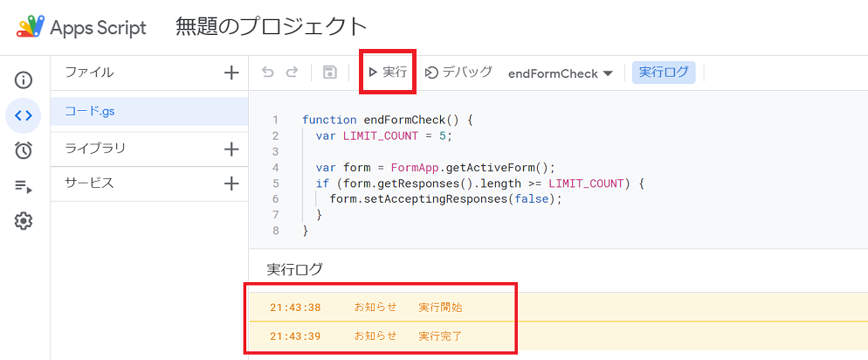Run the script with 実行 button
Image resolution: width=868 pixels, height=360 pixels.
pos(388,72)
